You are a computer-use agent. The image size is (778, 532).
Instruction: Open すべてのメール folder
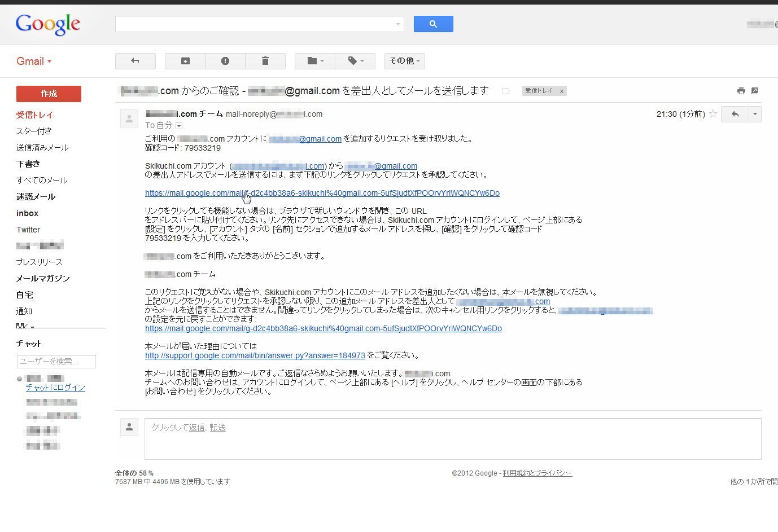tap(42, 180)
